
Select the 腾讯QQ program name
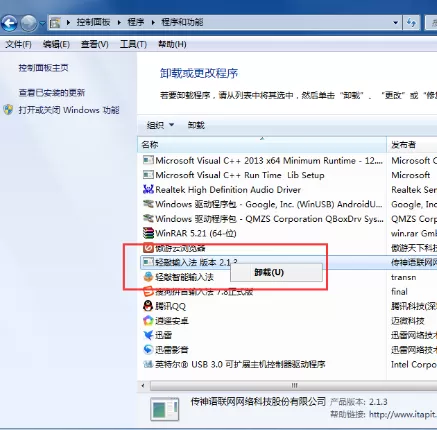[170, 306]
